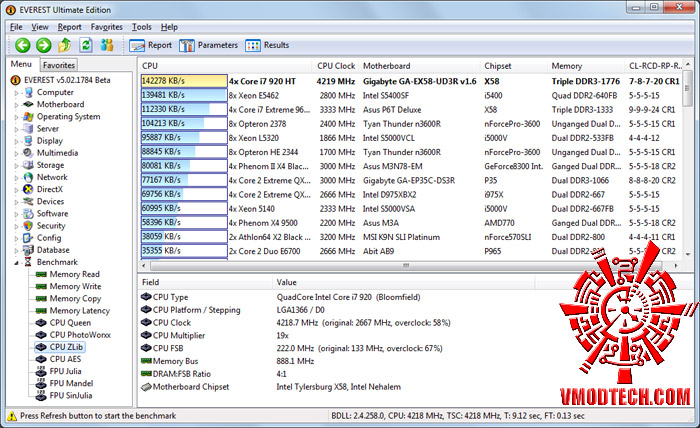The width and height of the screenshot is (700, 428).
Task: Select the Memory Write benchmark
Action: pyautogui.click(x=75, y=286)
